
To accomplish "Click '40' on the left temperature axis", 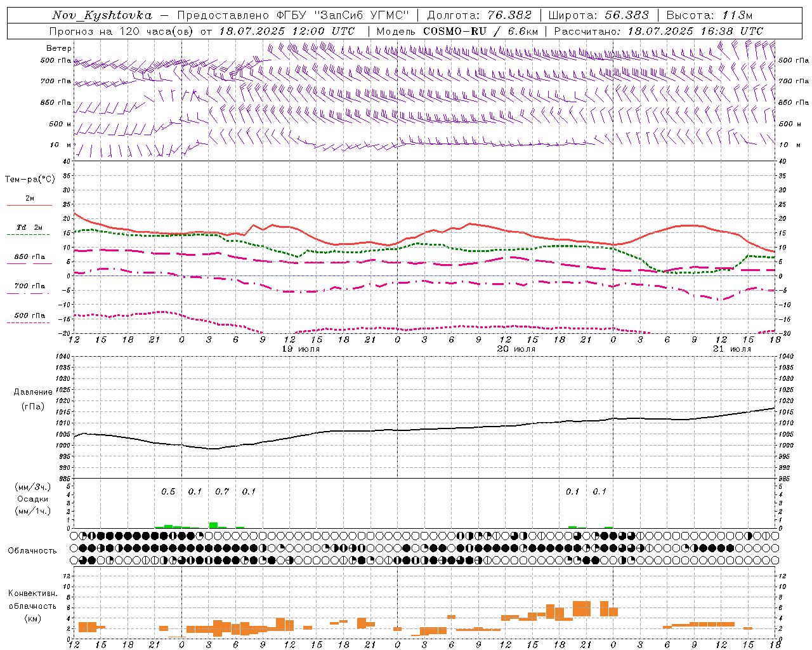I will [x=67, y=162].
